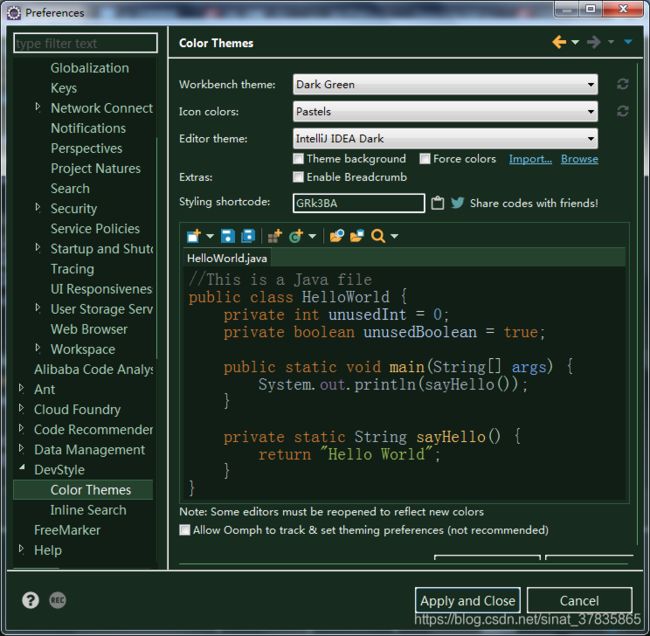The height and width of the screenshot is (636, 650).
Task: Click the forward navigation arrow
Action: point(594,42)
